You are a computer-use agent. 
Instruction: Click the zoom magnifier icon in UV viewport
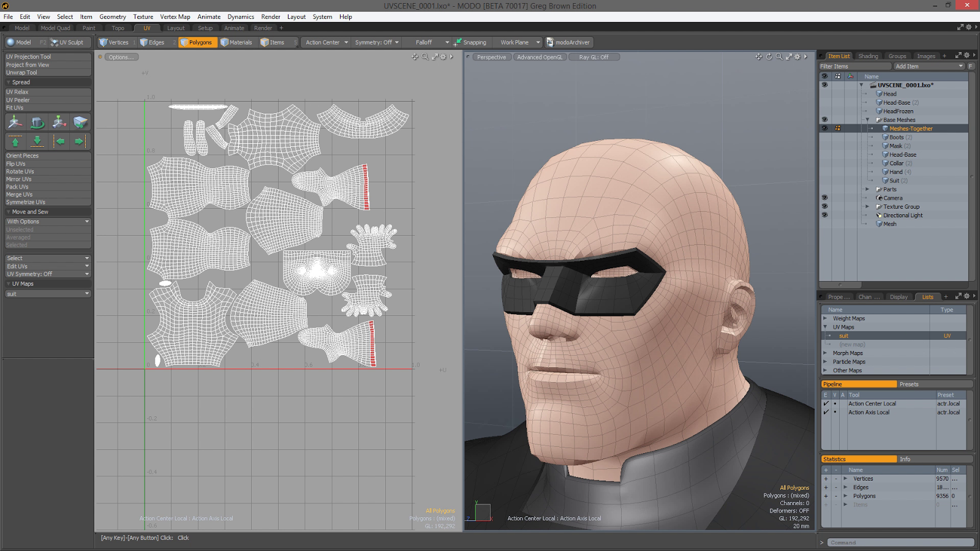pos(425,57)
